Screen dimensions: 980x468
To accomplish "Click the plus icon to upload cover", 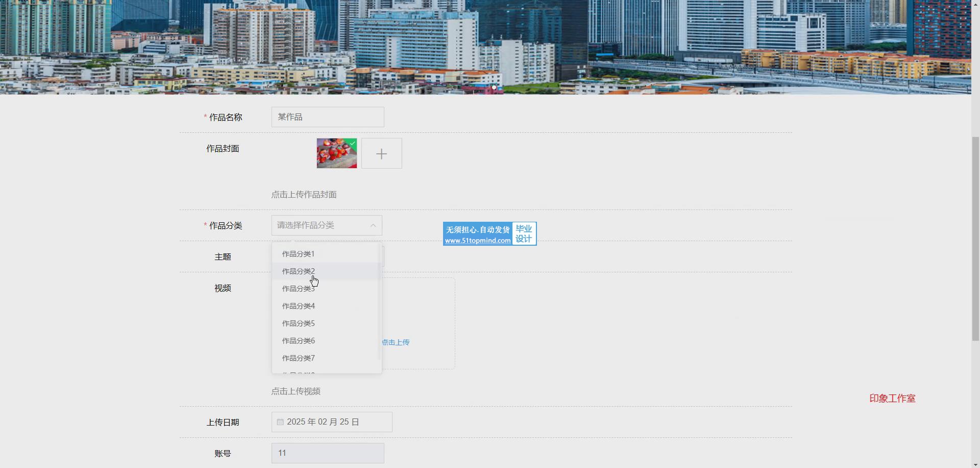I will (381, 154).
